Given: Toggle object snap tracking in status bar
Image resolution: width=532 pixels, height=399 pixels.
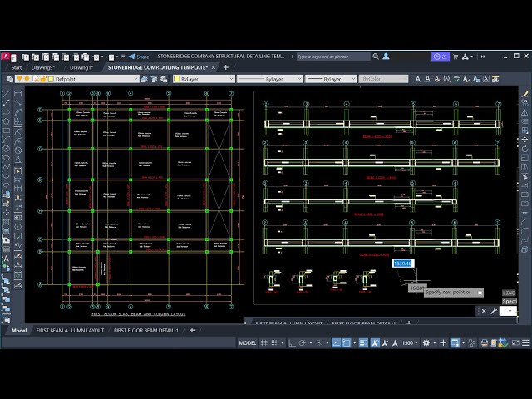Looking at the screenshot, I should 336,343.
